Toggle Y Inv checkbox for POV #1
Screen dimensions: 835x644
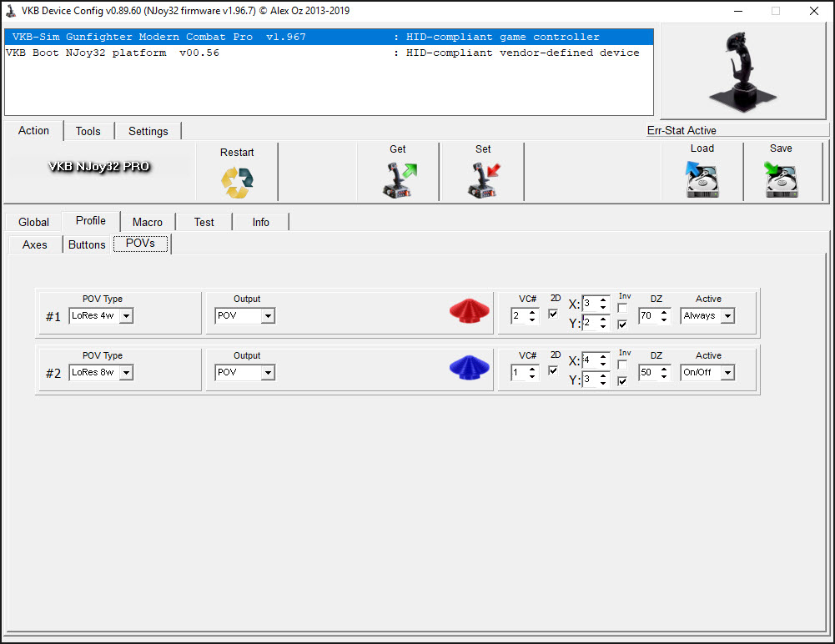[x=622, y=325]
